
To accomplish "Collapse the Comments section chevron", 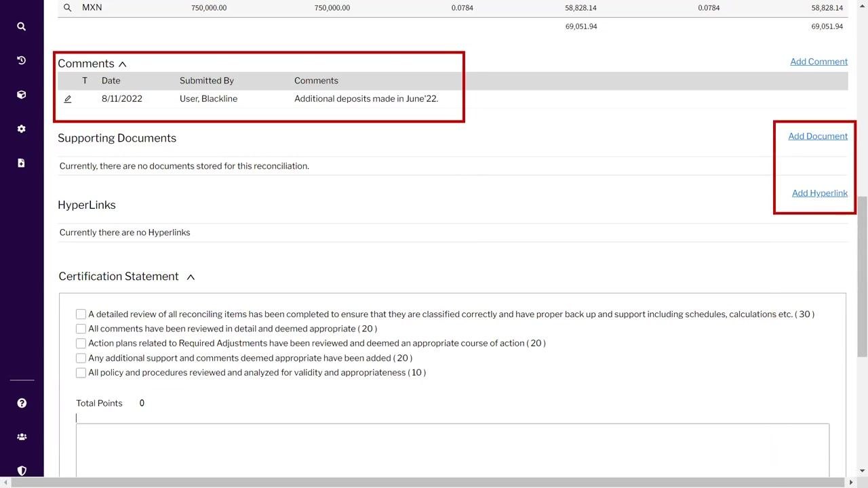I will [123, 64].
